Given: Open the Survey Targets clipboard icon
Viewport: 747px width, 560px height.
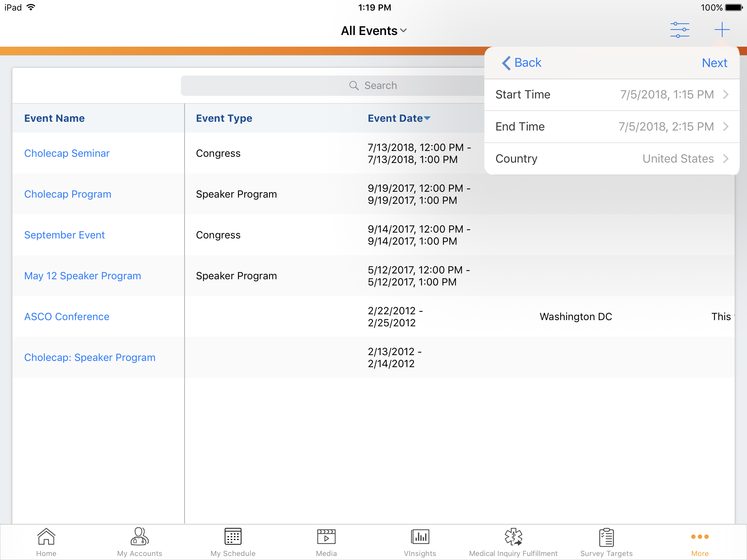Looking at the screenshot, I should 606,542.
